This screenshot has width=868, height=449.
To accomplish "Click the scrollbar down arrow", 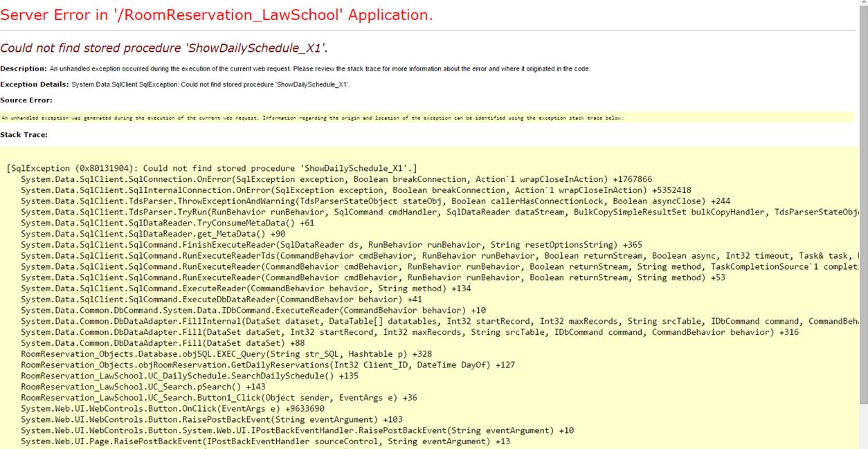I will click(862, 443).
